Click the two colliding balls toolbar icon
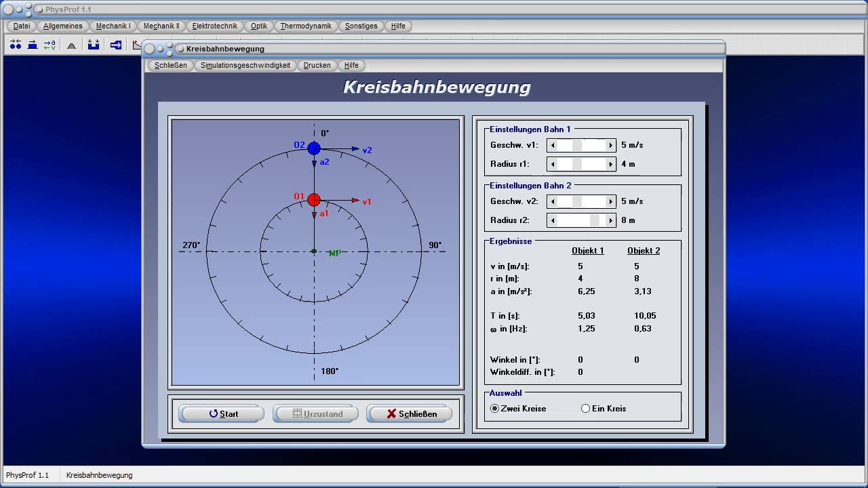The image size is (868, 488). pos(15,45)
